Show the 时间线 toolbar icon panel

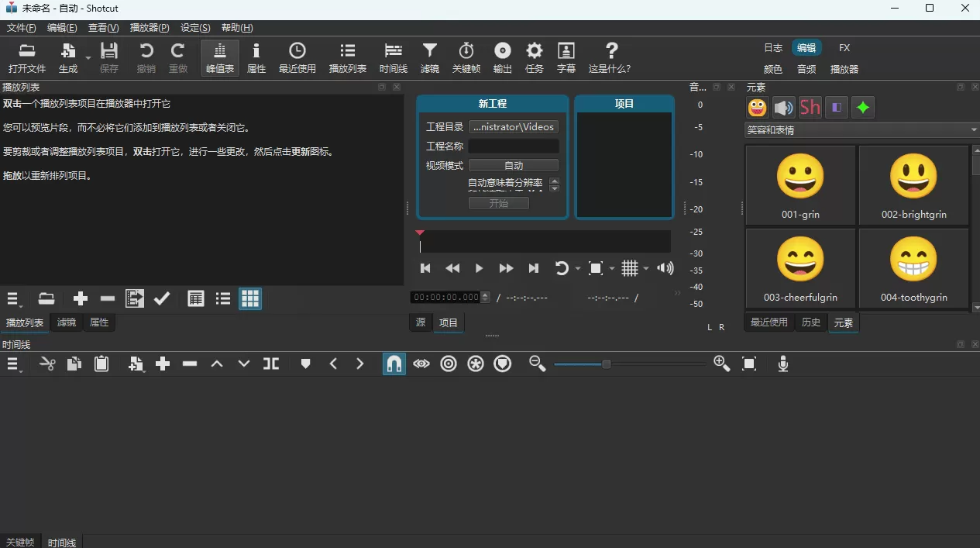(394, 58)
